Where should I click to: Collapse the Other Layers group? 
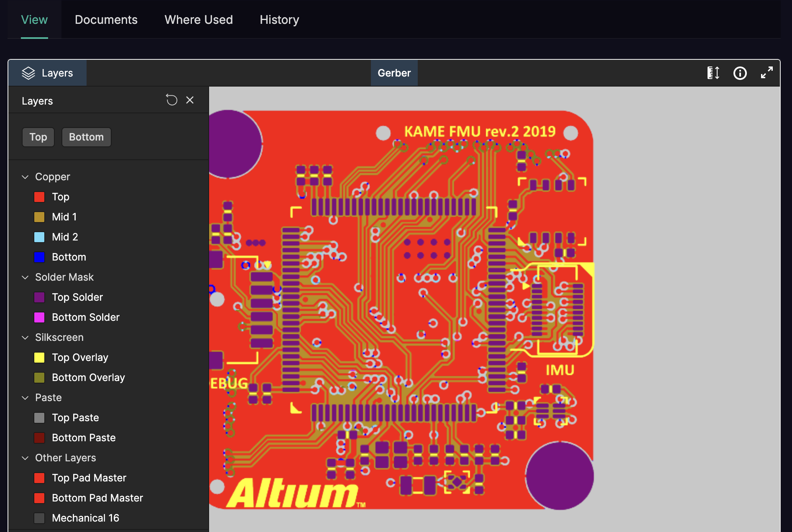(x=25, y=458)
